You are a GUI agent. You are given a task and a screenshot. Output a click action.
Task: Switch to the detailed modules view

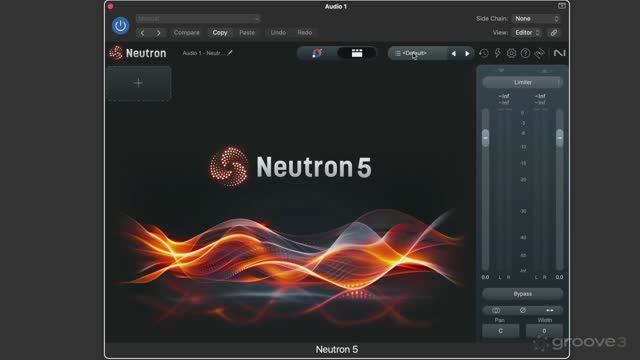coord(357,53)
